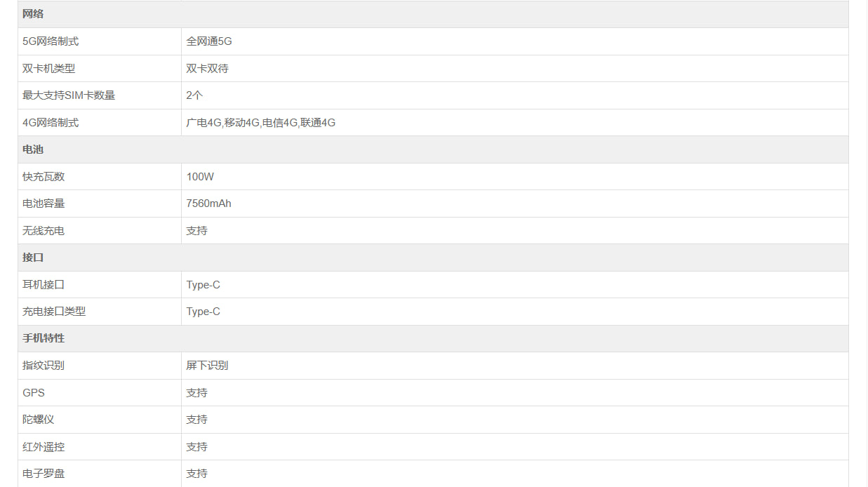Screen dimensions: 868x487
Task: Click the 全网通5G value
Action: (x=209, y=41)
